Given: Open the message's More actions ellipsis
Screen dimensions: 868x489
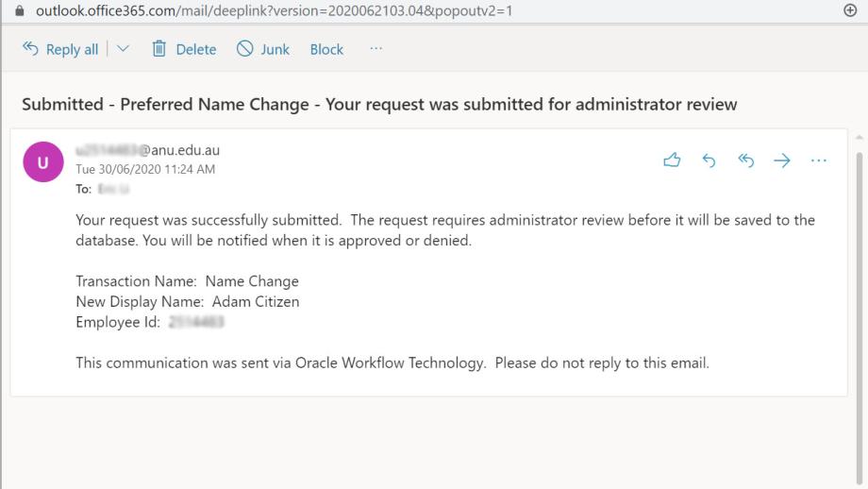Looking at the screenshot, I should [x=818, y=160].
